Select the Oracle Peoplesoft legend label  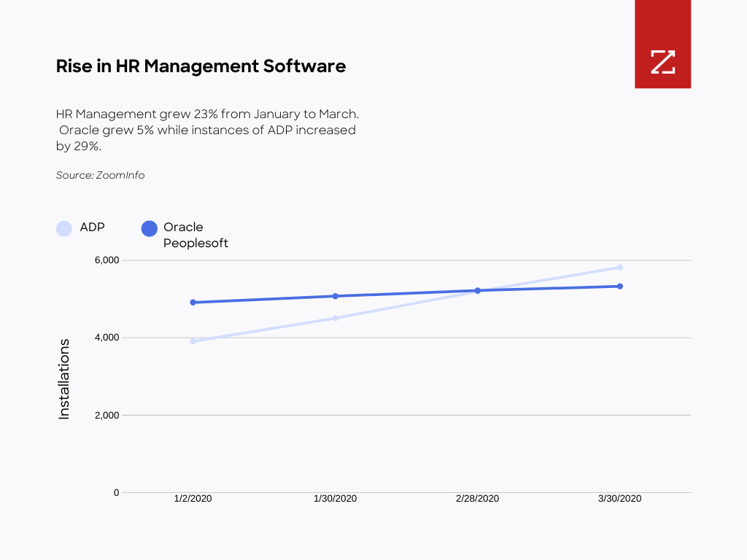[196, 235]
